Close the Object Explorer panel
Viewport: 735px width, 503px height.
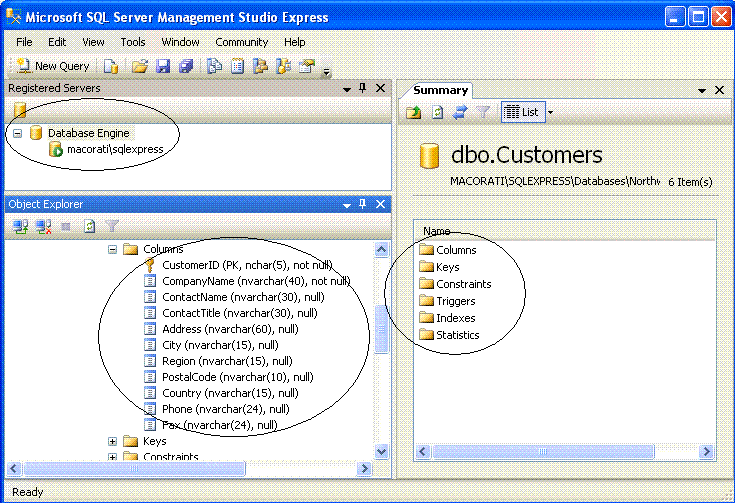point(381,204)
